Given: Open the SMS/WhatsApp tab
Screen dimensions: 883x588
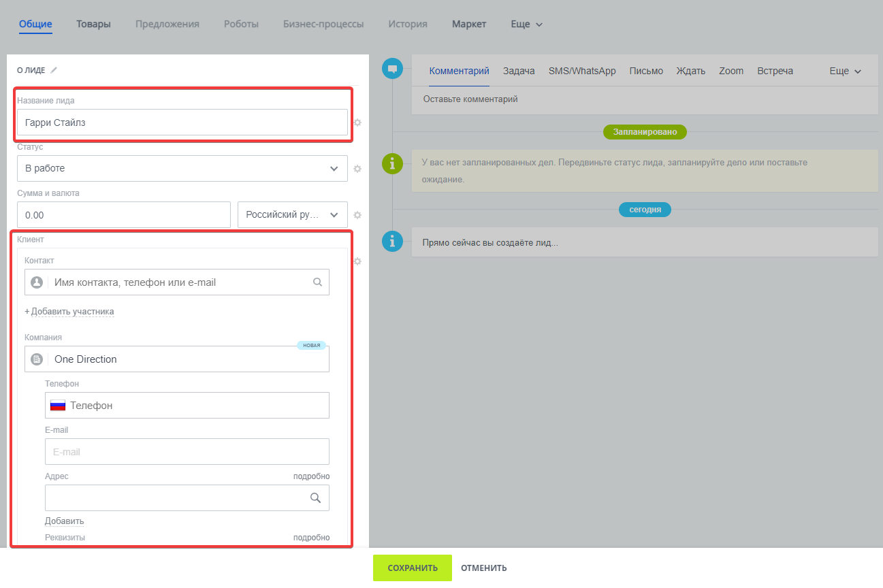Looking at the screenshot, I should 582,71.
